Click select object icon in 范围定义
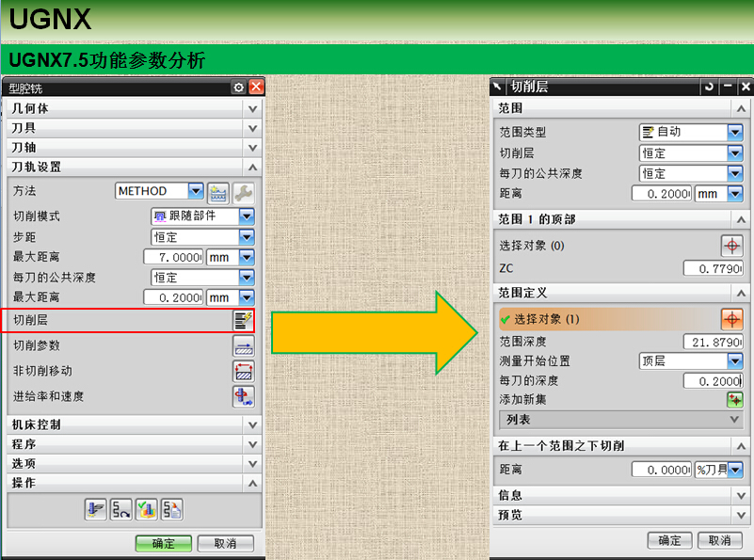754x560 pixels. (x=732, y=319)
